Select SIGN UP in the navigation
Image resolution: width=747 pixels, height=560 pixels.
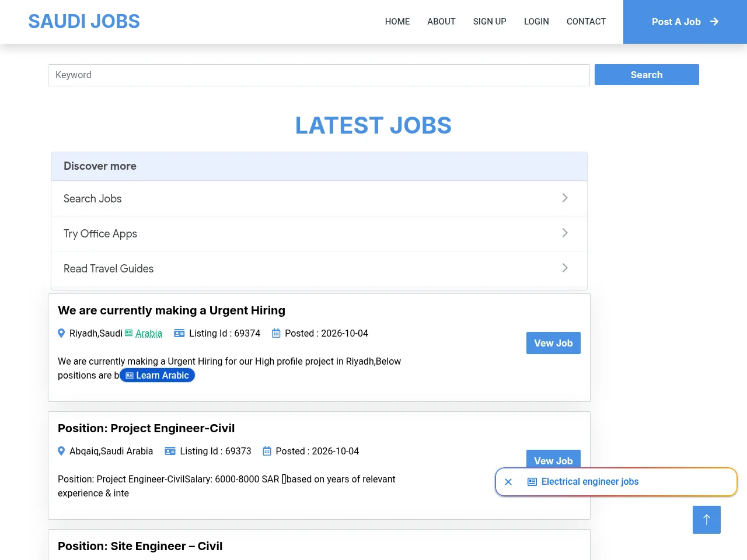point(490,22)
